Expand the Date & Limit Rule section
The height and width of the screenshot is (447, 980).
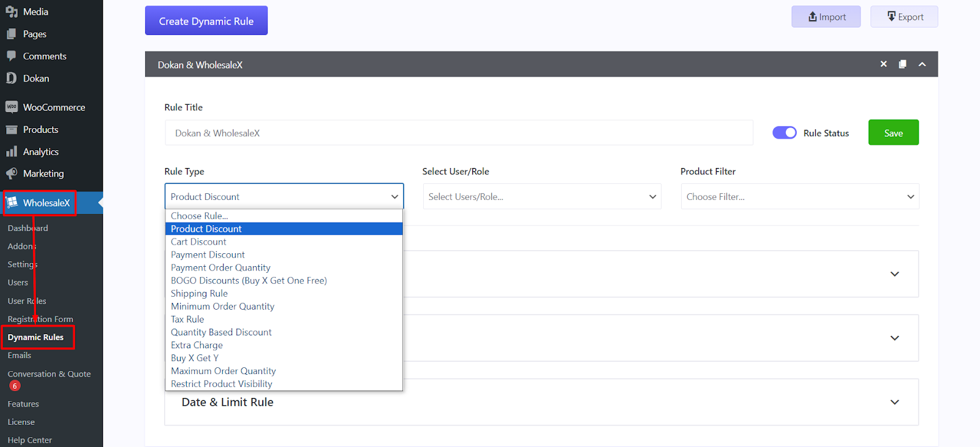[x=894, y=402]
